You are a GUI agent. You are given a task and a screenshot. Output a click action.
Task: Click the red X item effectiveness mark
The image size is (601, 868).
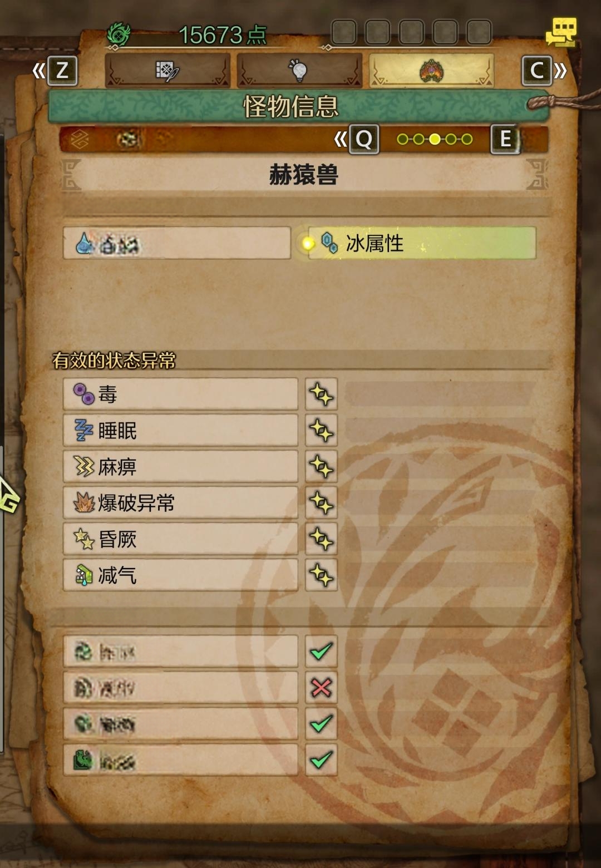pos(321,688)
